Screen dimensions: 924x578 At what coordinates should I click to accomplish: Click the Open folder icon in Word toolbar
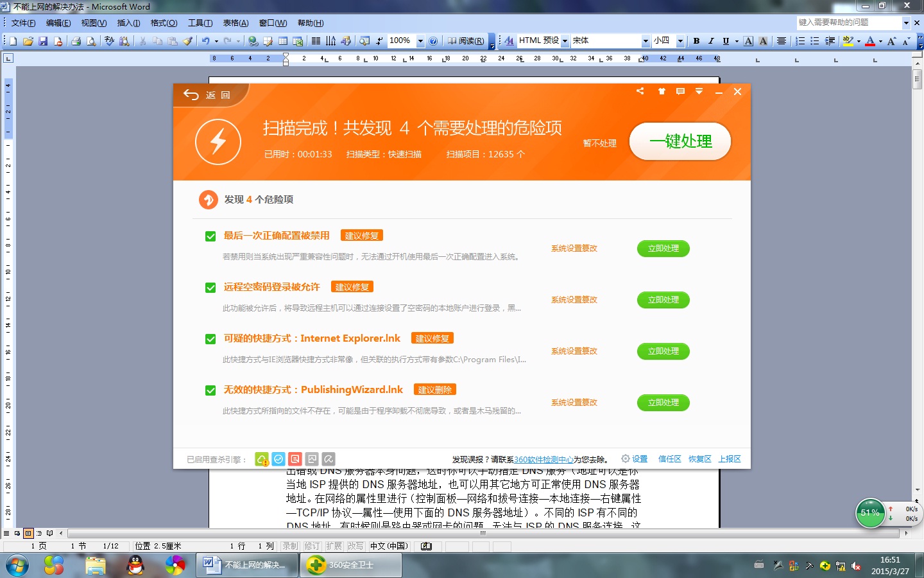(28, 41)
